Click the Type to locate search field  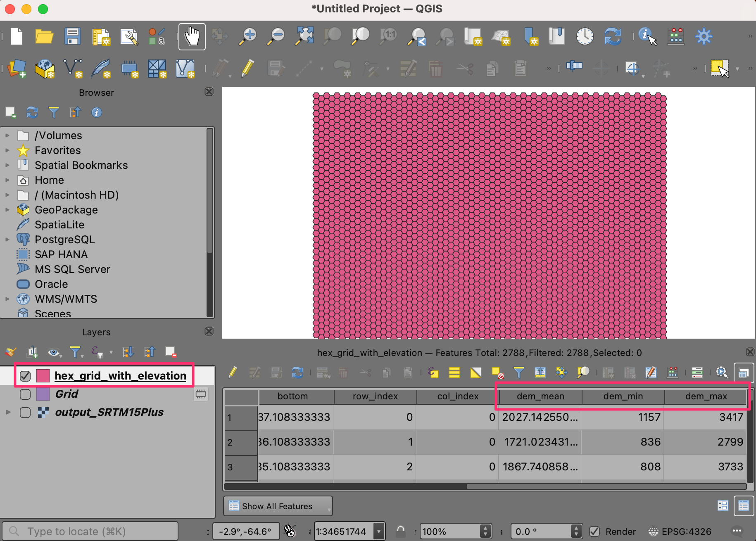(91, 532)
